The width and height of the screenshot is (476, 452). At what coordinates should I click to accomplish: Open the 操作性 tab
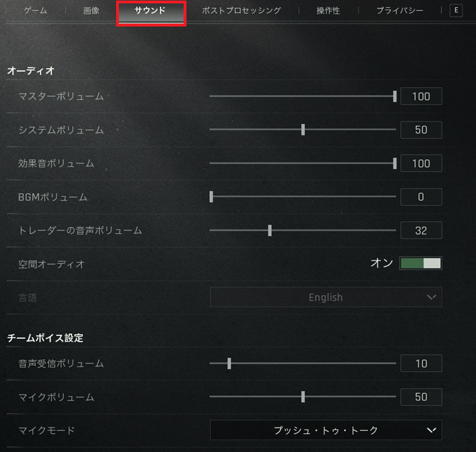[x=328, y=11]
